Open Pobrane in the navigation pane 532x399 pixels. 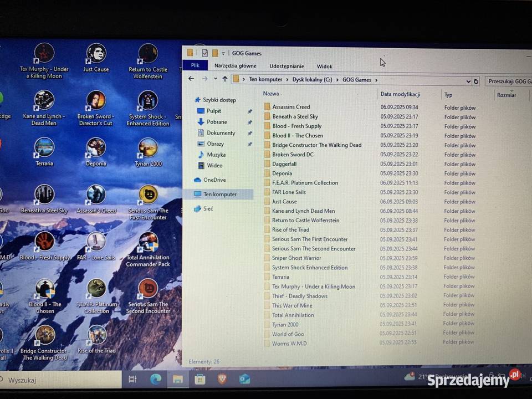pyautogui.click(x=217, y=122)
